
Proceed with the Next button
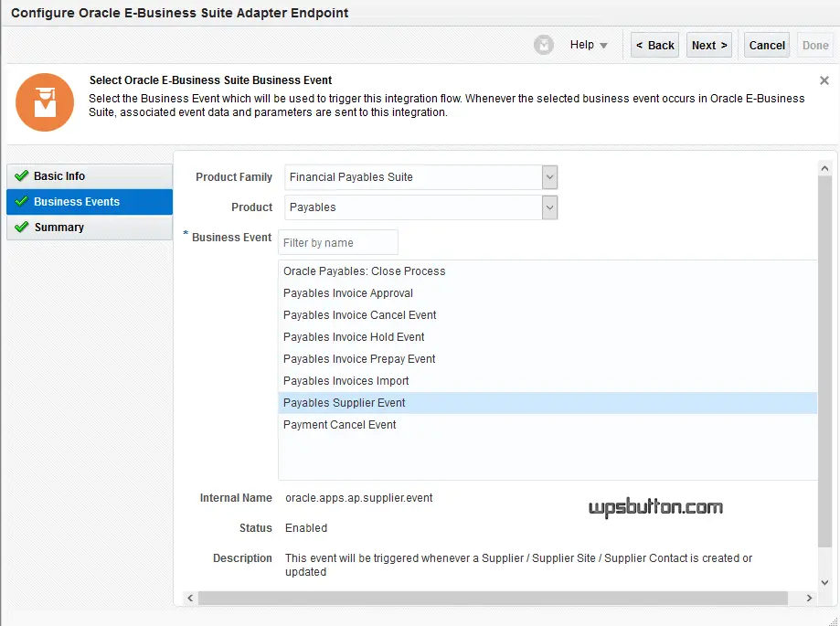(x=708, y=45)
